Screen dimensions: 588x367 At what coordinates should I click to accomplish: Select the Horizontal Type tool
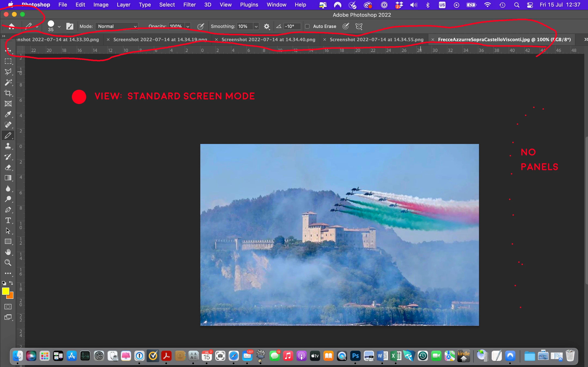pos(8,220)
